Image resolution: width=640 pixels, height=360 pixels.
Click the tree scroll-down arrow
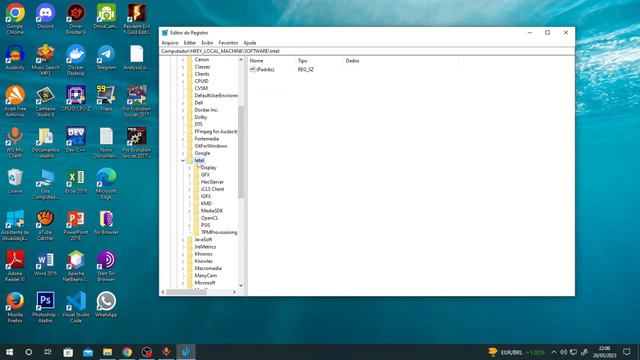[241, 286]
